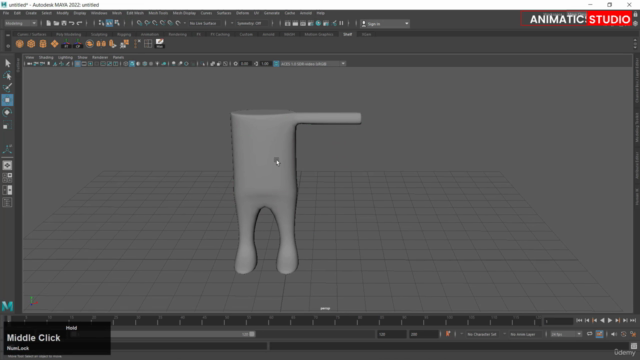The image size is (640, 360).
Task: Toggle the auto keyframe button
Action: 623,334
